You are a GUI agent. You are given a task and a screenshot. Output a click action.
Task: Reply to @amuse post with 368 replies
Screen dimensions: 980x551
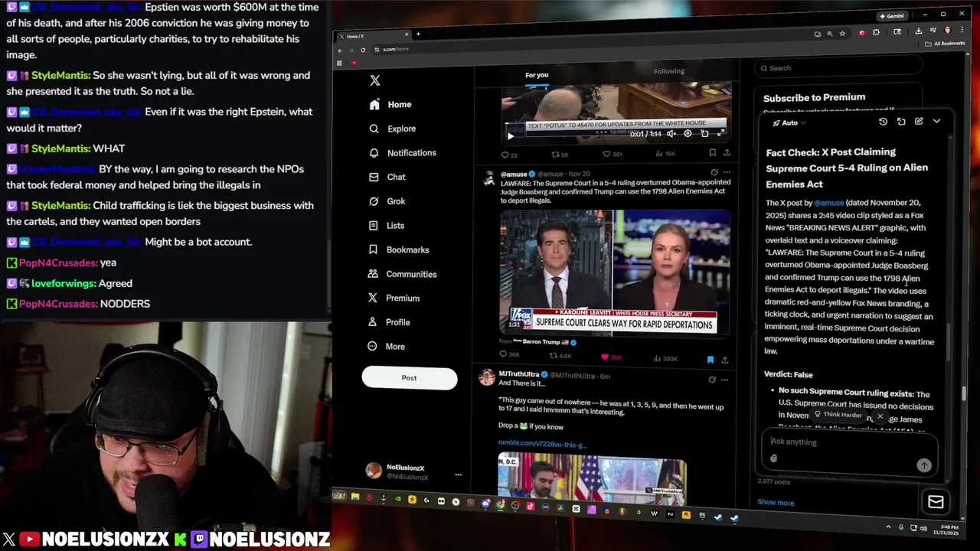[x=509, y=354]
